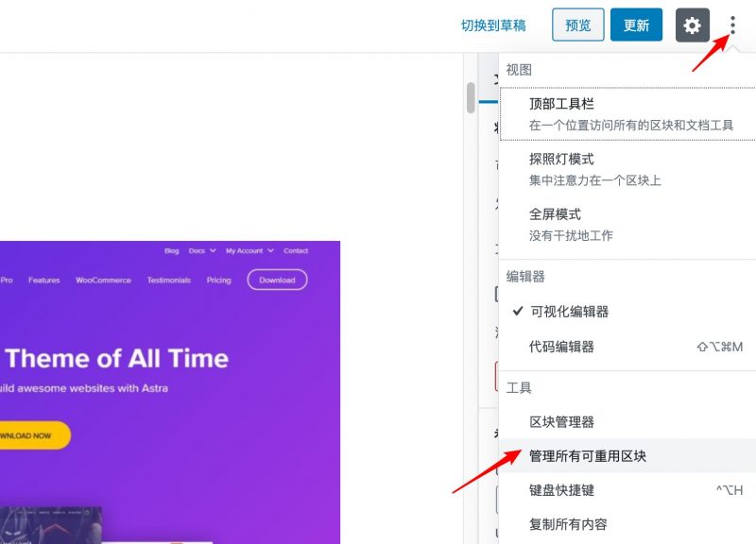Click the 编辑器 section heading

click(x=525, y=277)
